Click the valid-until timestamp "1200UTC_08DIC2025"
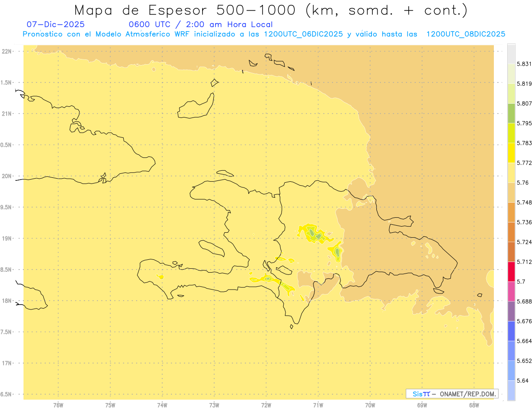 click(465, 34)
